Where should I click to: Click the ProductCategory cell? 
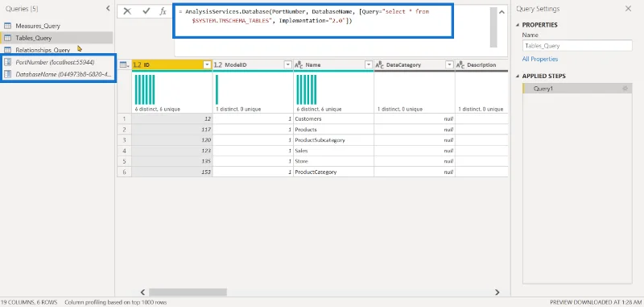click(333, 172)
